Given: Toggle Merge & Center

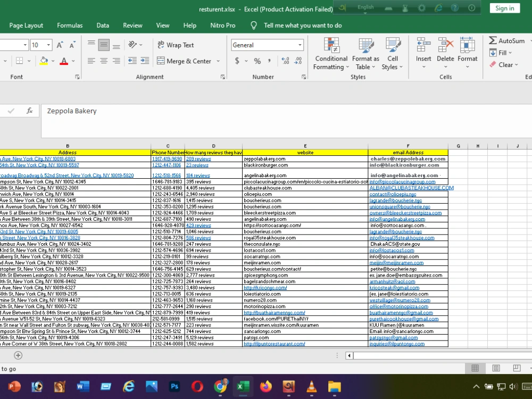Looking at the screenshot, I should click(184, 61).
